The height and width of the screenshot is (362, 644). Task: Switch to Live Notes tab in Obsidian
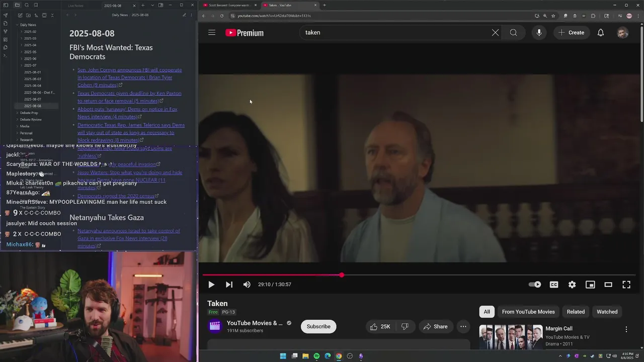click(x=75, y=6)
